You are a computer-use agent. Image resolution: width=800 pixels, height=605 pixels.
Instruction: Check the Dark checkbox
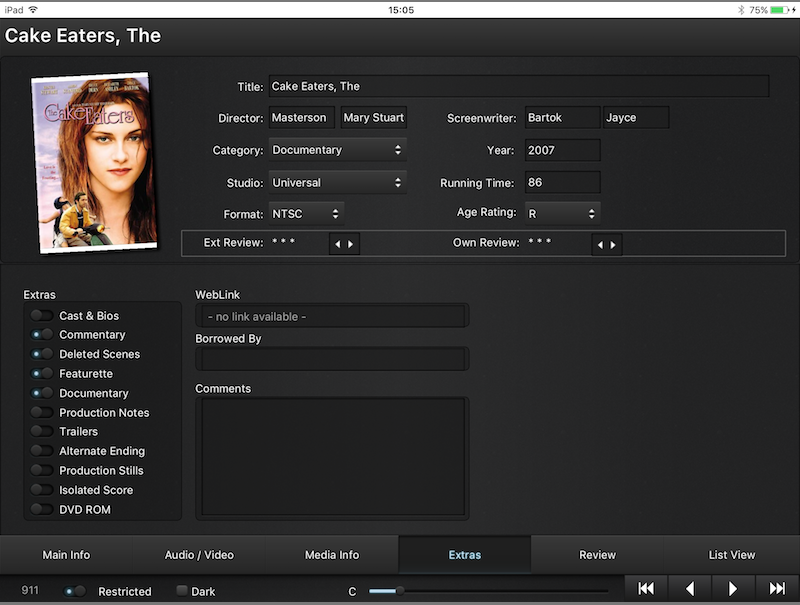(182, 591)
